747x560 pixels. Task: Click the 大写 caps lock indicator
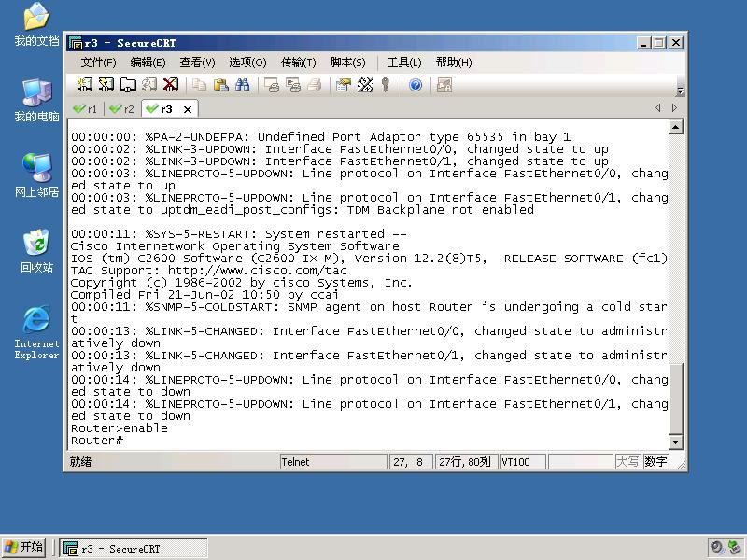[627, 462]
